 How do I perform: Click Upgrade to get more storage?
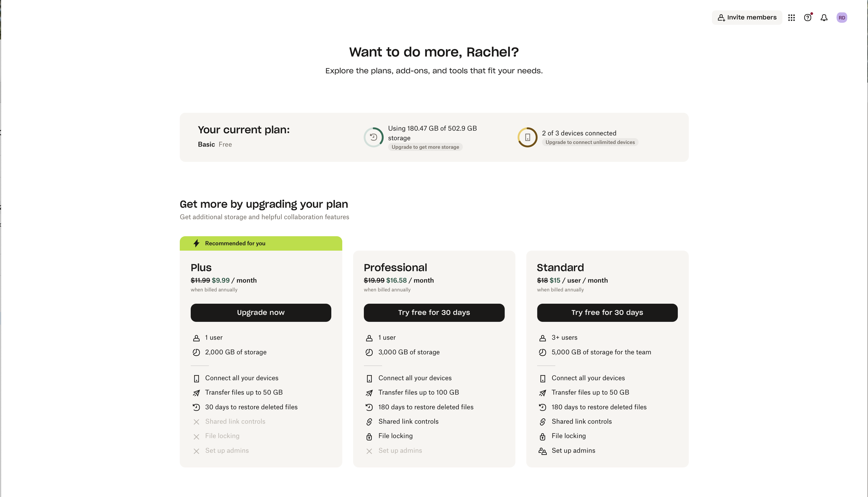[425, 147]
